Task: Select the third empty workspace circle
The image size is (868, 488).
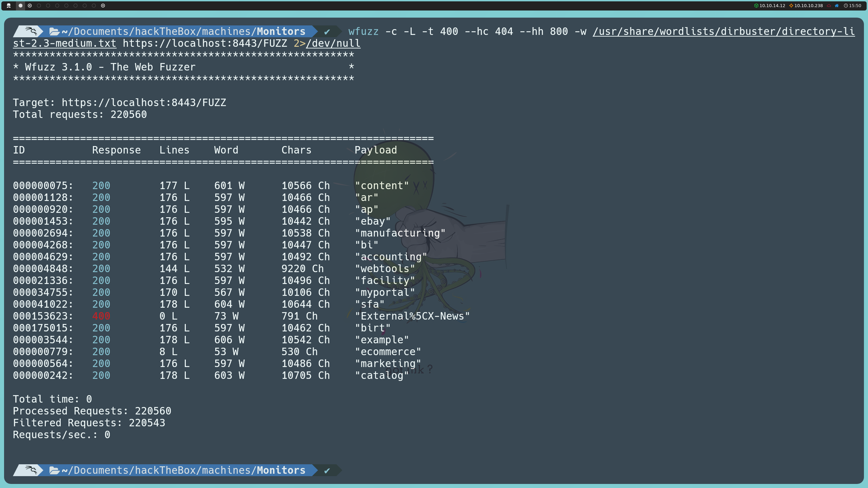Action: click(x=57, y=5)
